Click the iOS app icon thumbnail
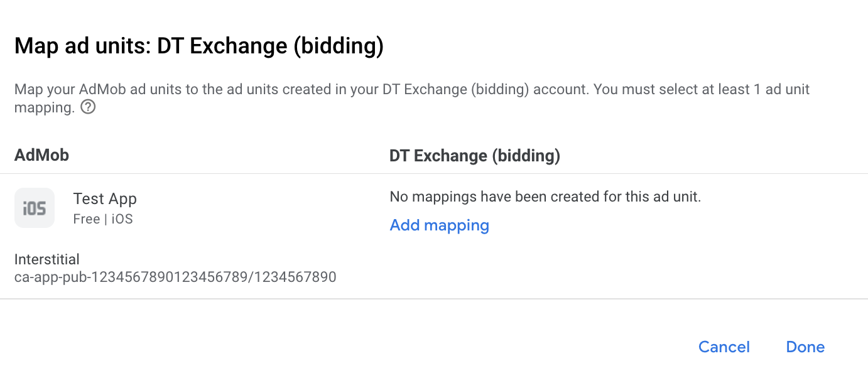 tap(35, 208)
